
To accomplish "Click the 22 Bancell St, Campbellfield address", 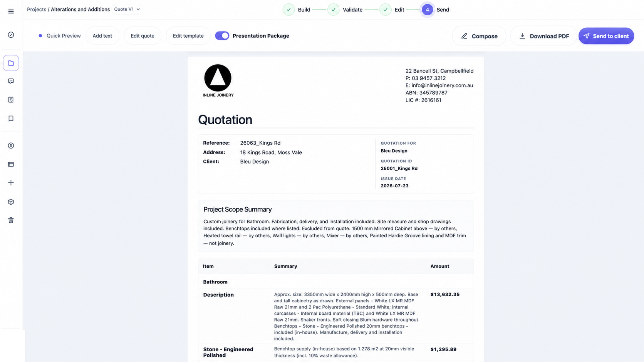I will [439, 71].
